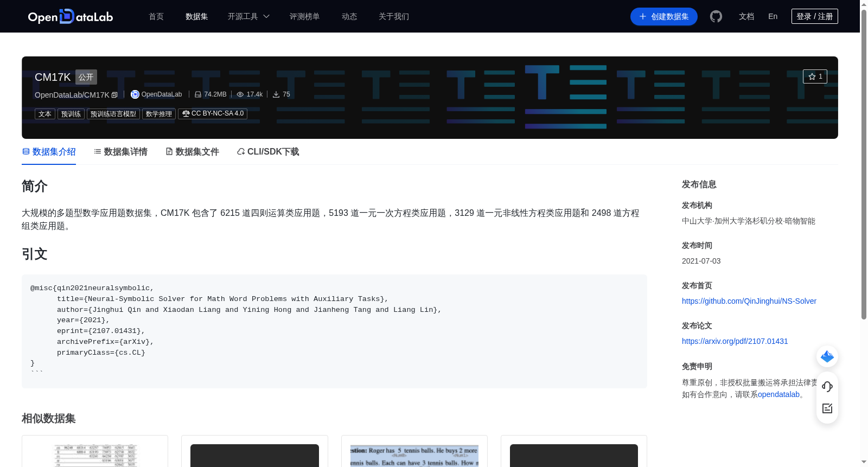Click 创建数据集 button
This screenshot has height=467, width=868.
click(x=664, y=16)
